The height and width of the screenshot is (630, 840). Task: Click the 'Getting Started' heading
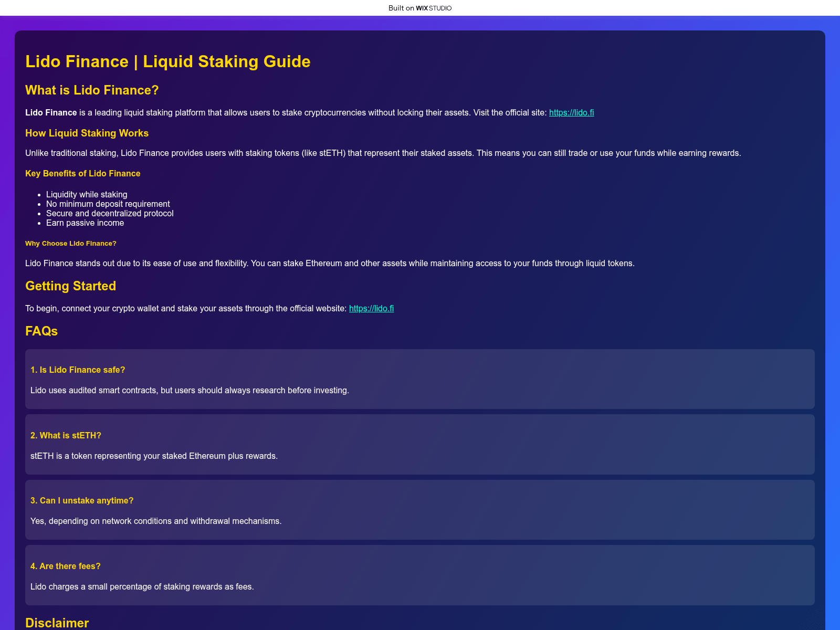70,286
